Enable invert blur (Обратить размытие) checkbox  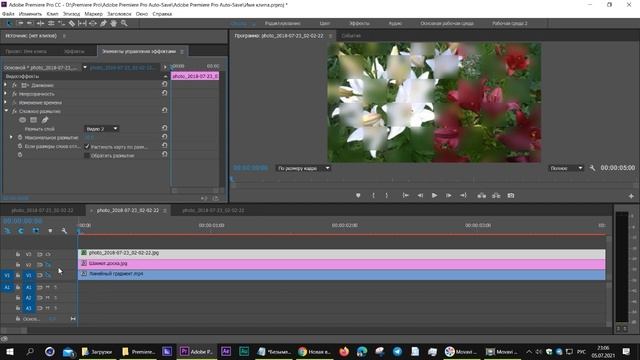[x=87, y=156]
